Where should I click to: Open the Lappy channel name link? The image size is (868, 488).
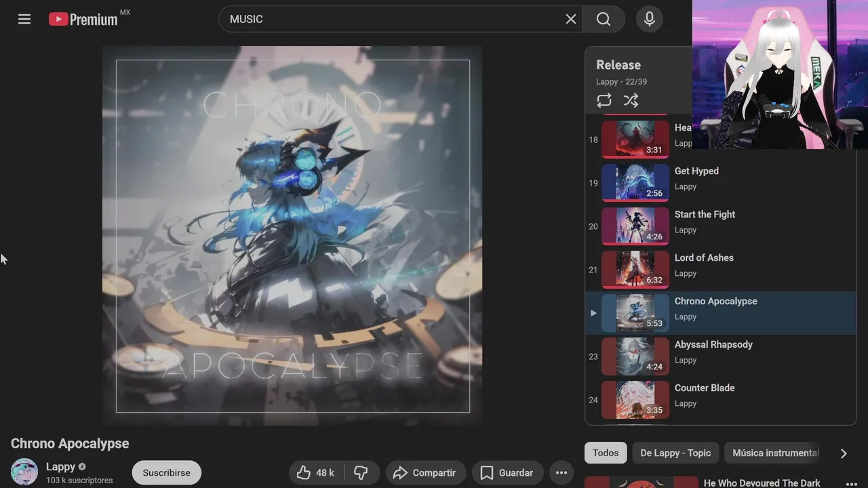point(60,466)
